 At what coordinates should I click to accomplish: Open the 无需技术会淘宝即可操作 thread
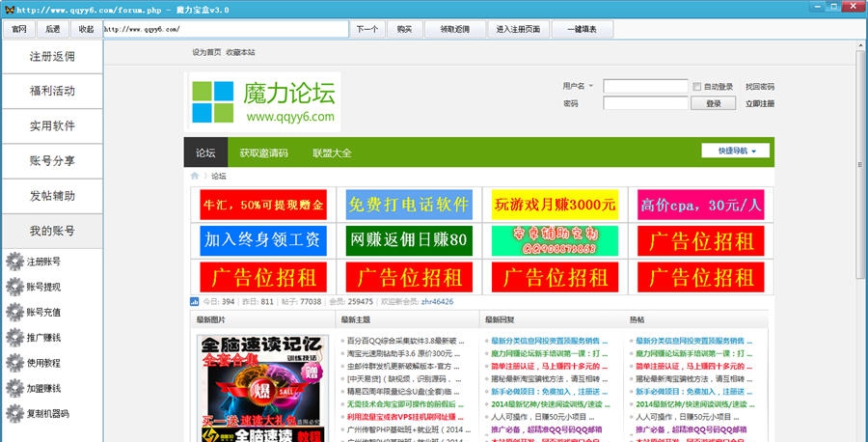405,404
